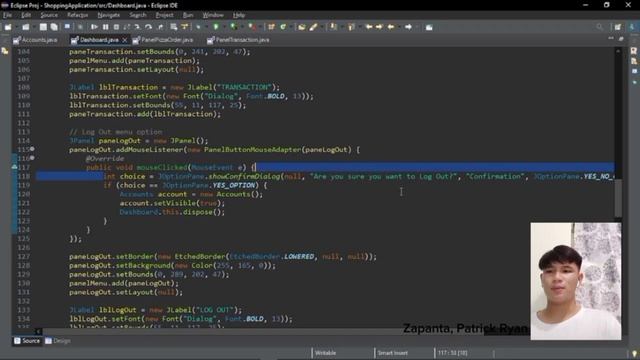Click the Tip of the Day bulb
Screen dimensions: 640x360
(634, 353)
